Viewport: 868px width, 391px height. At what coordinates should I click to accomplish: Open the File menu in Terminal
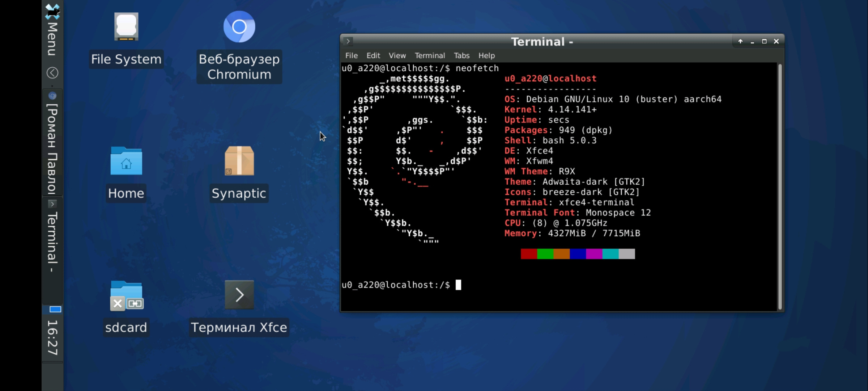pos(351,56)
